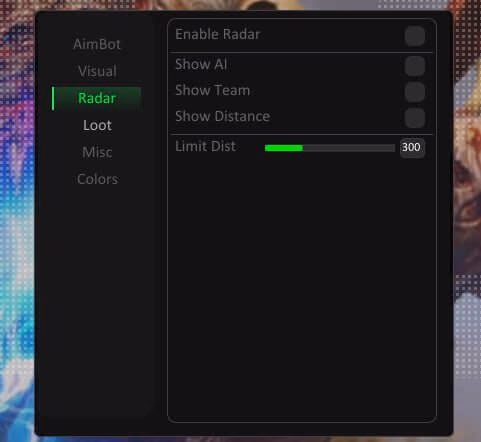Click the Show AI label text
481x442 pixels.
201,64
